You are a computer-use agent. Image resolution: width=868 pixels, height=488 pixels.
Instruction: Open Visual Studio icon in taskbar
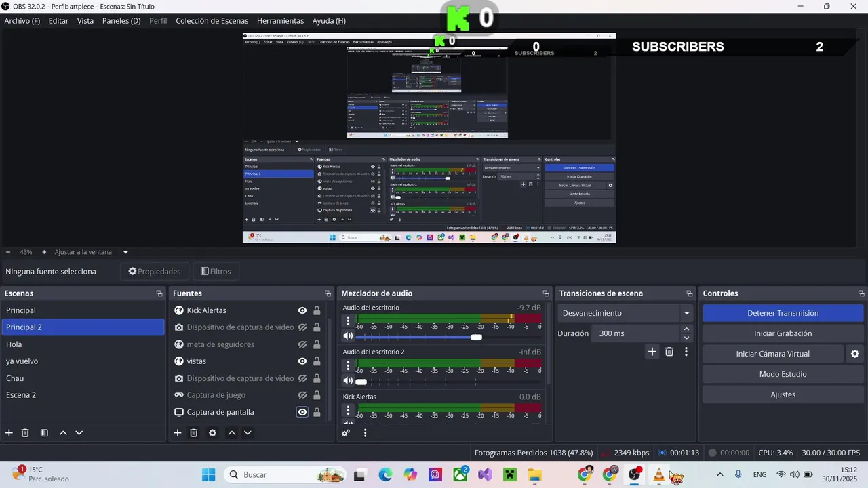pyautogui.click(x=485, y=474)
